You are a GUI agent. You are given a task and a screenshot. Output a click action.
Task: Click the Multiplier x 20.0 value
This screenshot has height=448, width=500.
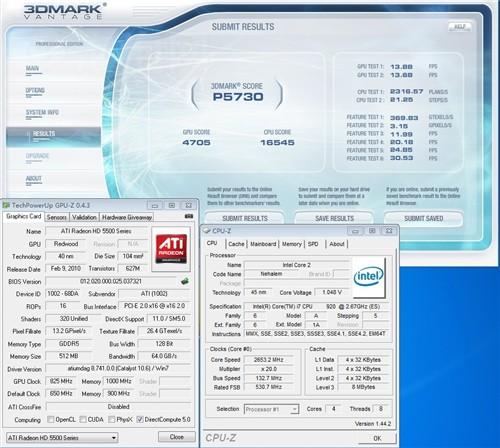point(268,369)
